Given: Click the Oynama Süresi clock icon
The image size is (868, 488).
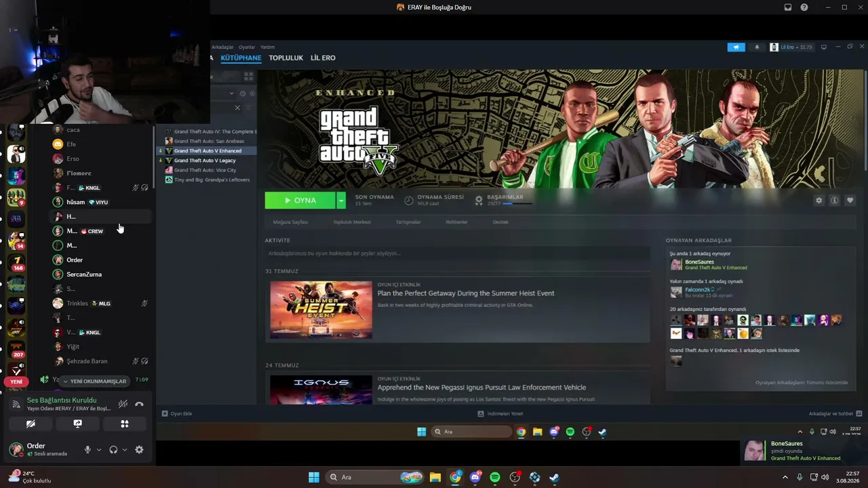Looking at the screenshot, I should pyautogui.click(x=409, y=200).
